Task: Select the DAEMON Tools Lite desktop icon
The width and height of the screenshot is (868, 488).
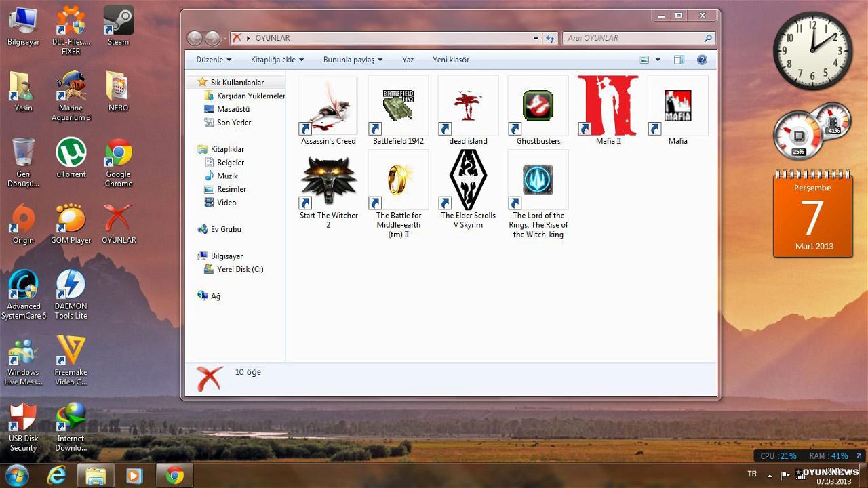Action: click(71, 295)
